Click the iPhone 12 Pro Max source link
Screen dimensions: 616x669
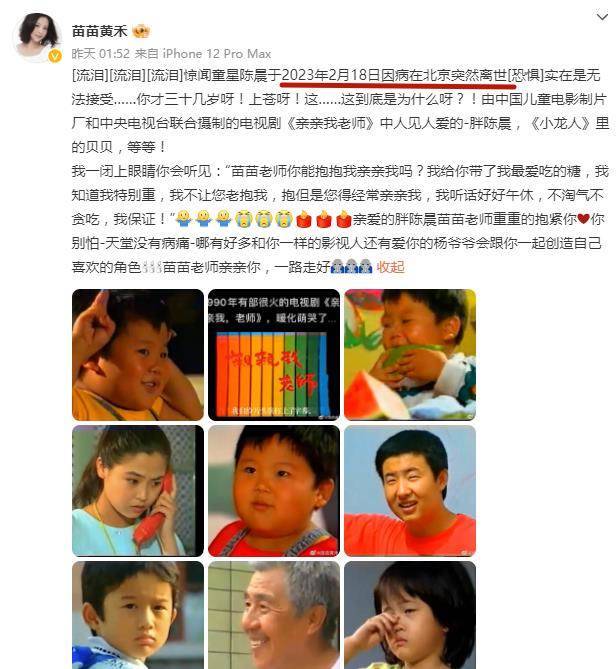point(217,54)
